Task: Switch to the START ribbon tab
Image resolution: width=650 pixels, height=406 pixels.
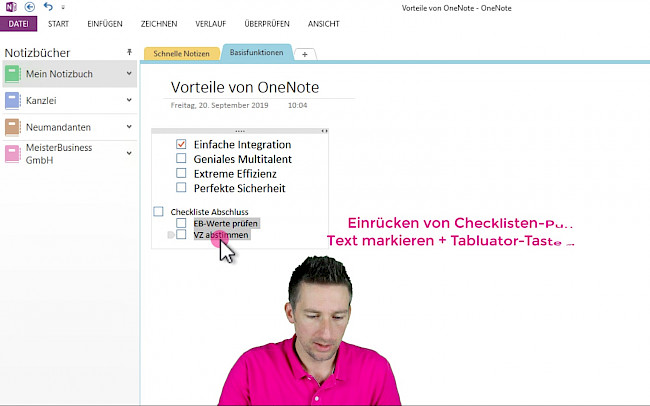Action: pyautogui.click(x=58, y=24)
